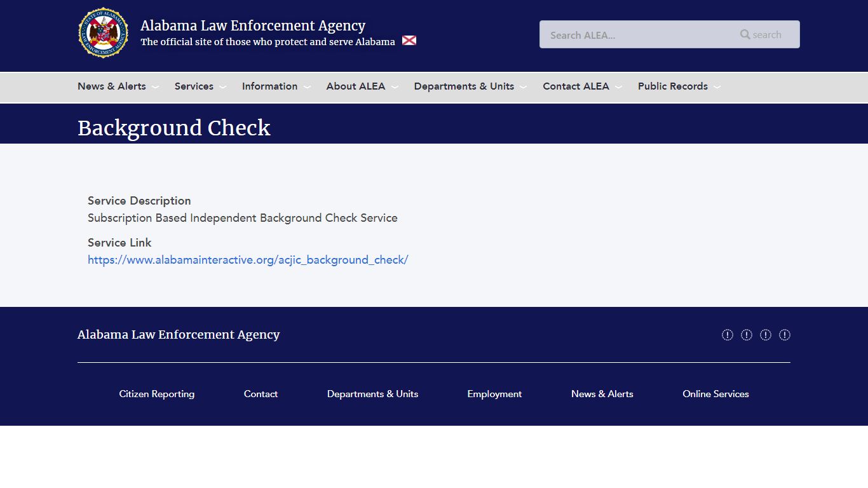Click the Service Description label
The image size is (868, 488).
point(139,201)
